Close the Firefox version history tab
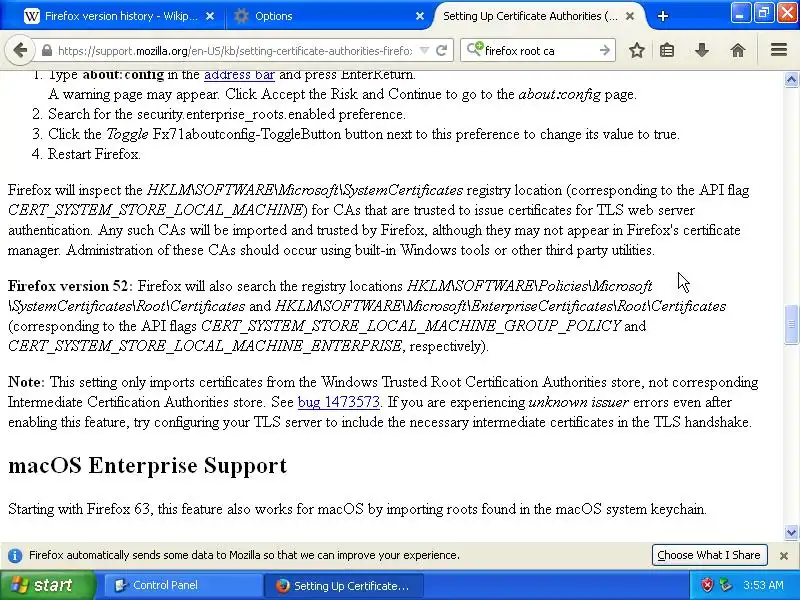The image size is (800, 600). pyautogui.click(x=210, y=16)
